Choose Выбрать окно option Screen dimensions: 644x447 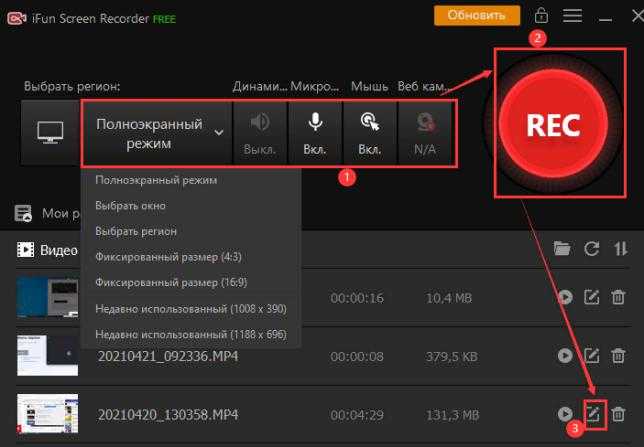pyautogui.click(x=130, y=205)
